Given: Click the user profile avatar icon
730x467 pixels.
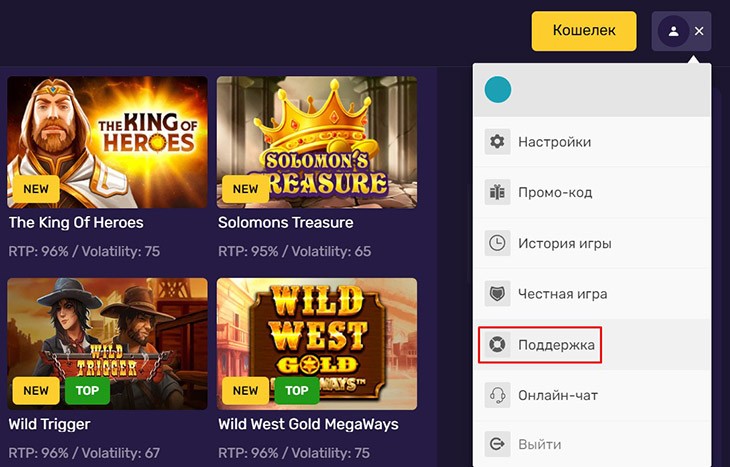Looking at the screenshot, I should click(673, 31).
